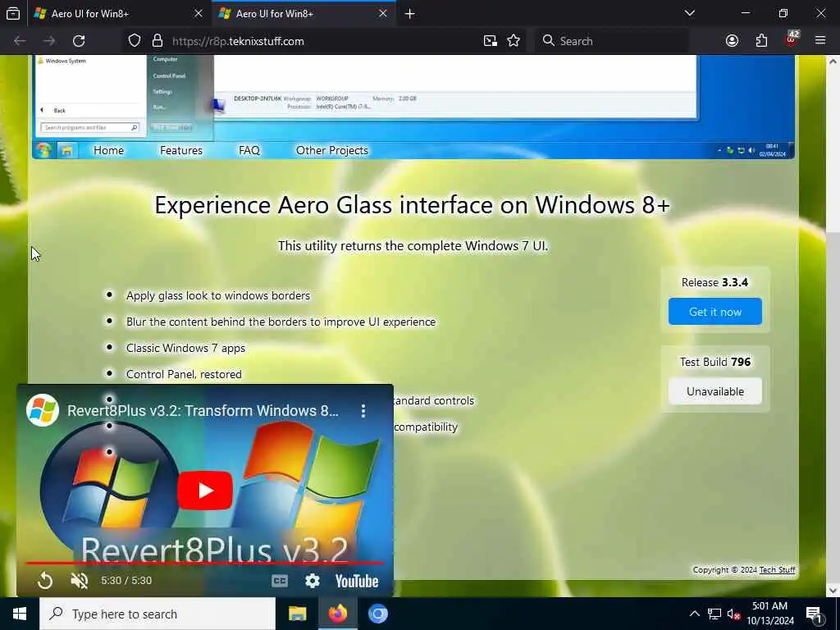This screenshot has width=840, height=630.
Task: Toggle picture-in-picture from address bar
Action: click(x=491, y=41)
